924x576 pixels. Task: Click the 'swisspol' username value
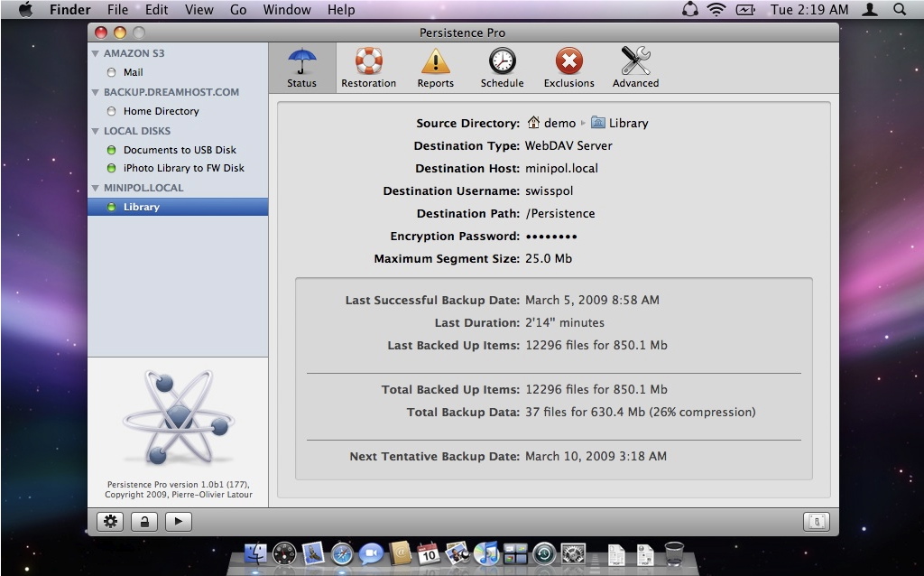coord(550,191)
